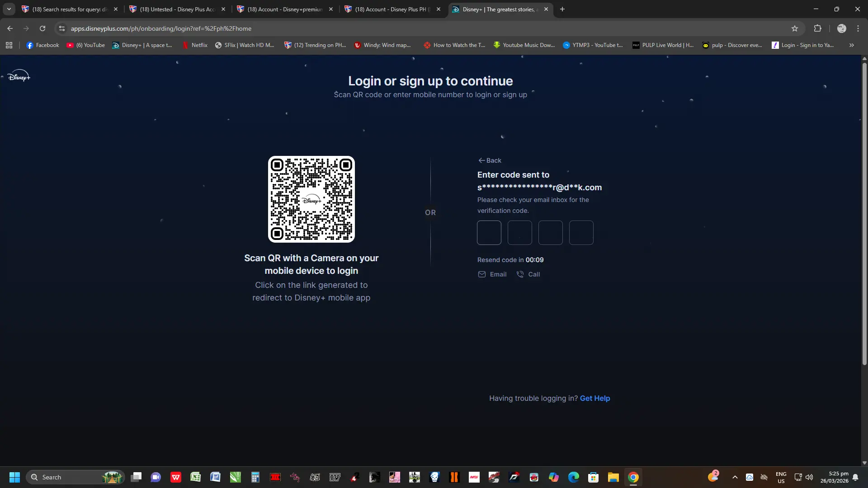Close the Disney+ greatest stories tab
Image resolution: width=868 pixels, height=488 pixels.
(546, 9)
